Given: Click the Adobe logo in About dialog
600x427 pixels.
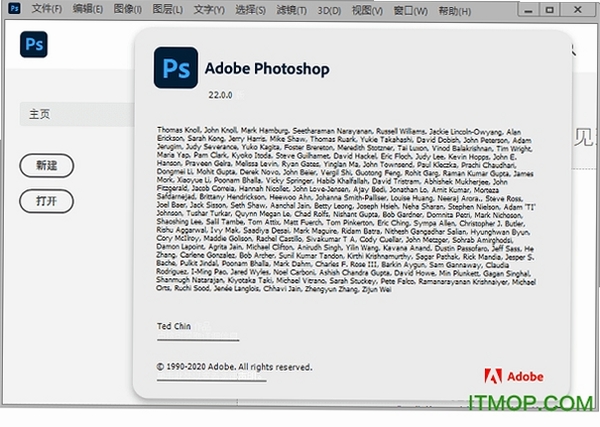Looking at the screenshot, I should tap(514, 376).
